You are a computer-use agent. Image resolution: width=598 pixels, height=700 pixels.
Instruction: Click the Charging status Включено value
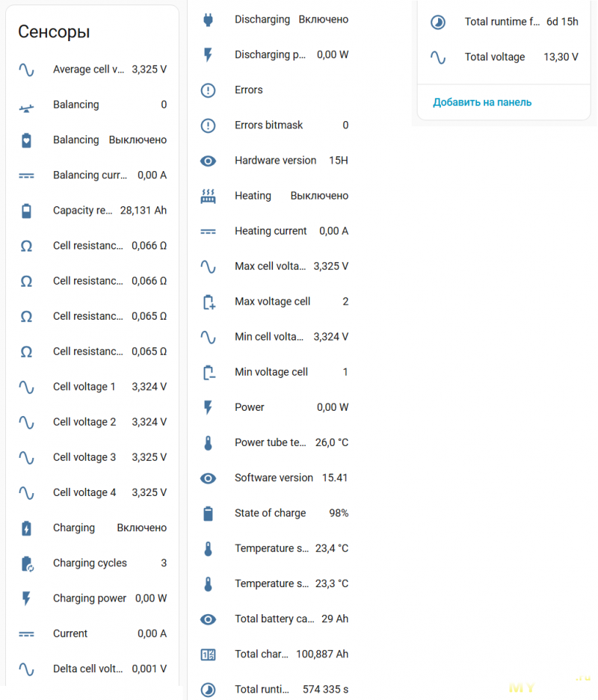pyautogui.click(x=141, y=528)
